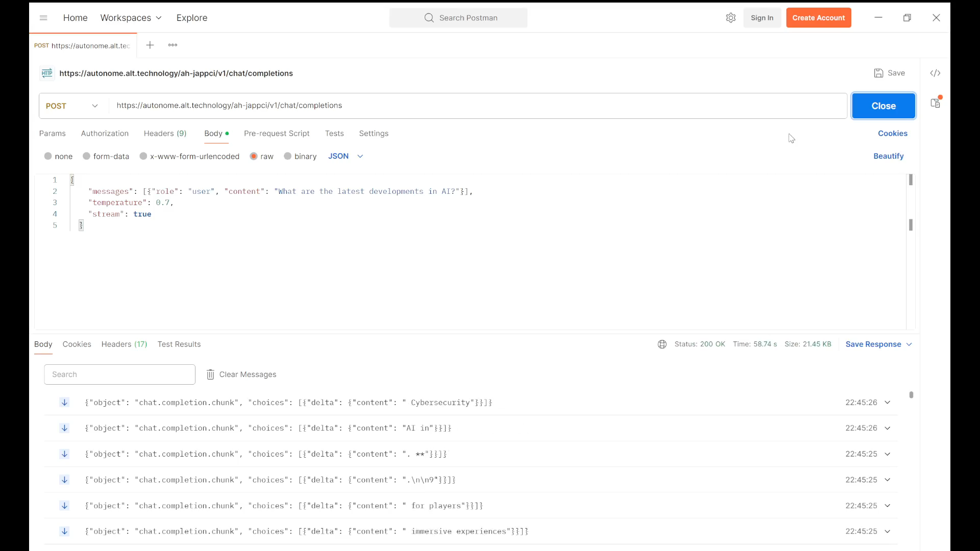Click arrow icon of "for players" message
The width and height of the screenshot is (980, 551).
click(64, 506)
